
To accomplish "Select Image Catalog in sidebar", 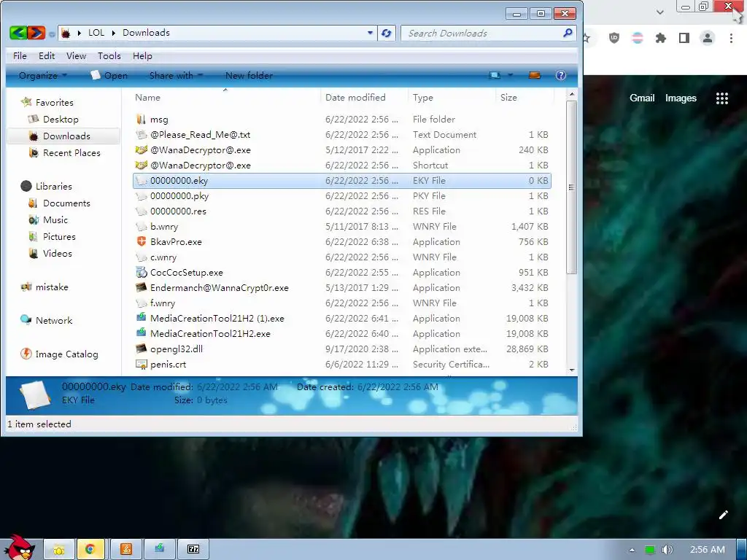I will (66, 354).
